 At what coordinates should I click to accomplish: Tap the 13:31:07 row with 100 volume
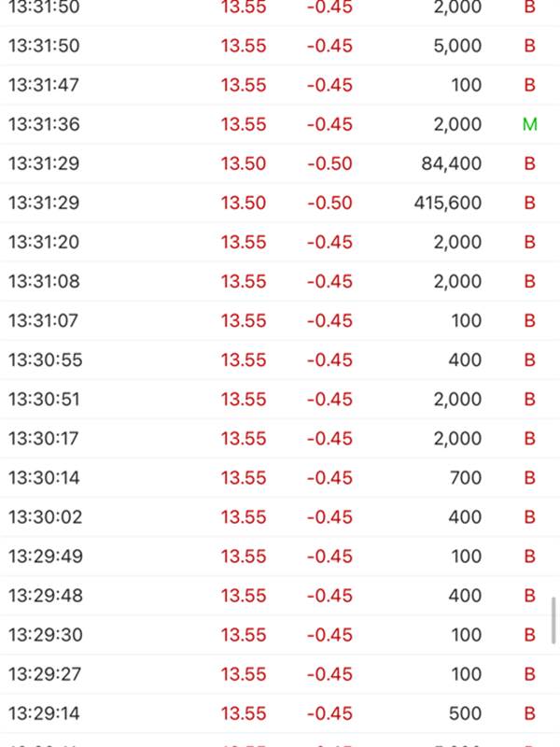pyautogui.click(x=280, y=320)
